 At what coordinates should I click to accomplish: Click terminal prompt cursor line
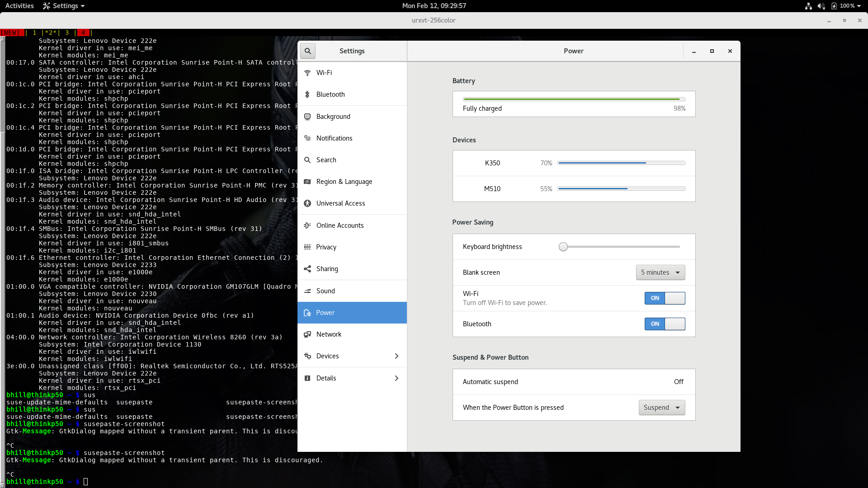(x=85, y=482)
